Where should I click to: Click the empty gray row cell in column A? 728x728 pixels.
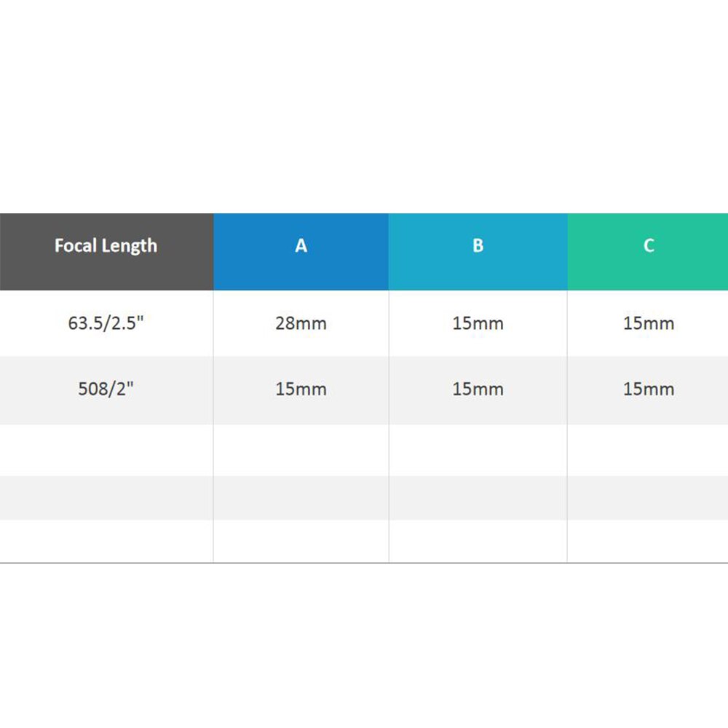(x=301, y=498)
